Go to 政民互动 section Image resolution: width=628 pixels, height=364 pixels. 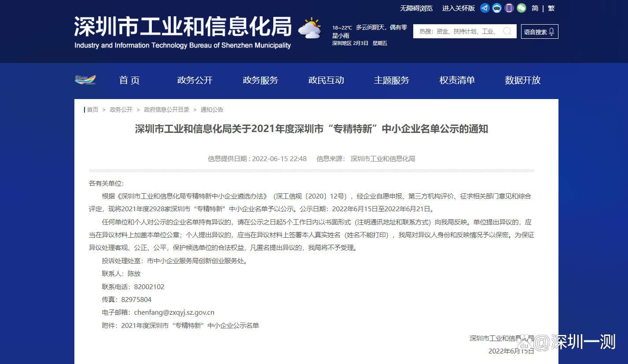[x=326, y=80]
